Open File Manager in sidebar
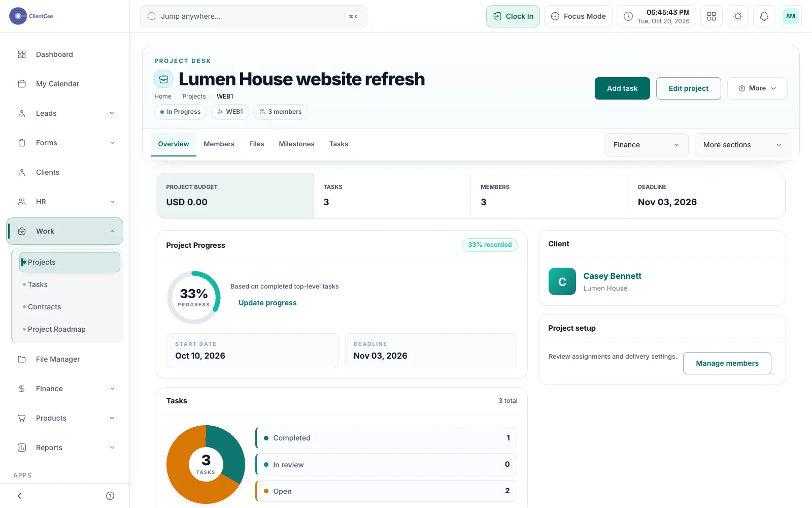 click(65, 359)
